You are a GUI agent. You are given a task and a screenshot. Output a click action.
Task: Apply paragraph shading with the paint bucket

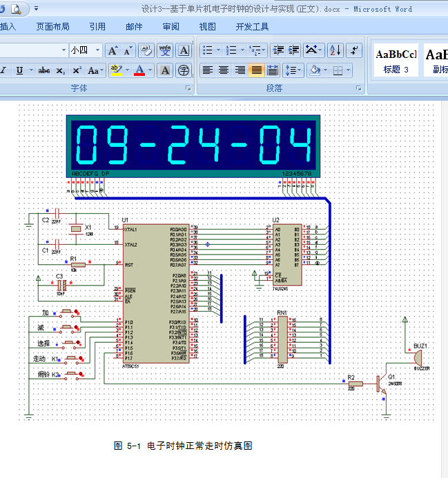(315, 71)
